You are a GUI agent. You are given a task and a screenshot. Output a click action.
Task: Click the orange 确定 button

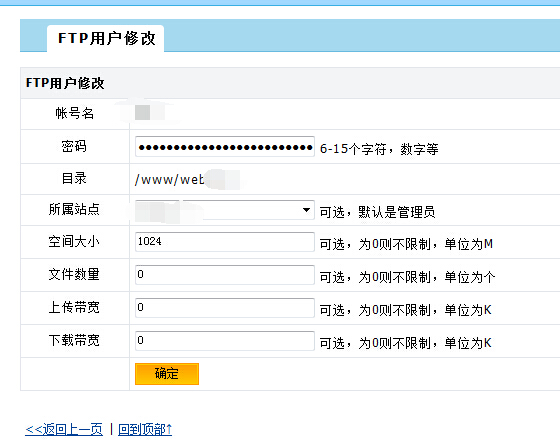(167, 374)
